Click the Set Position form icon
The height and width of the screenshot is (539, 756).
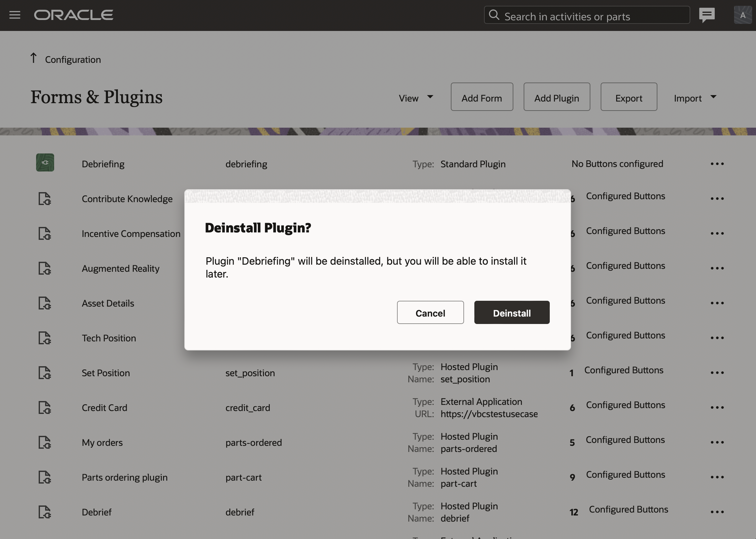(44, 373)
